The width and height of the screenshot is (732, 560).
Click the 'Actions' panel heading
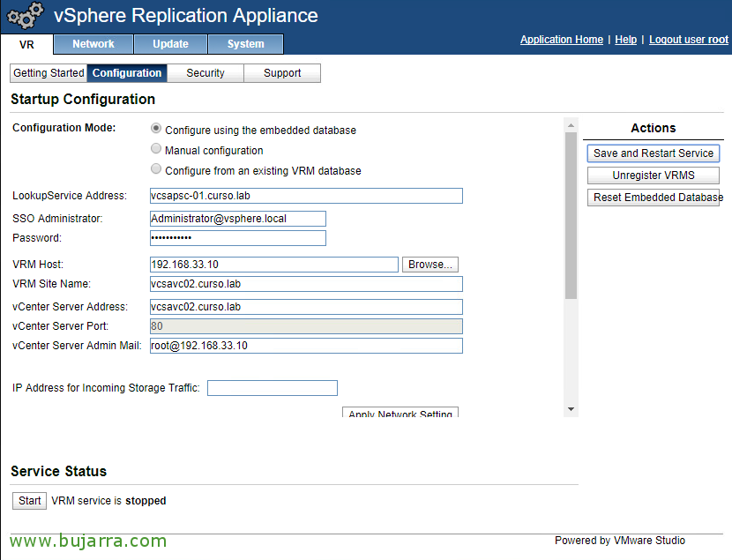click(x=654, y=129)
